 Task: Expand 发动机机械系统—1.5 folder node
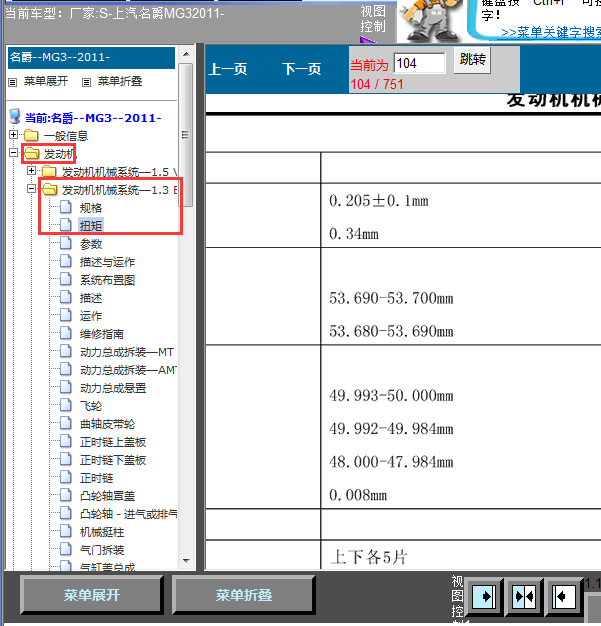pos(32,171)
